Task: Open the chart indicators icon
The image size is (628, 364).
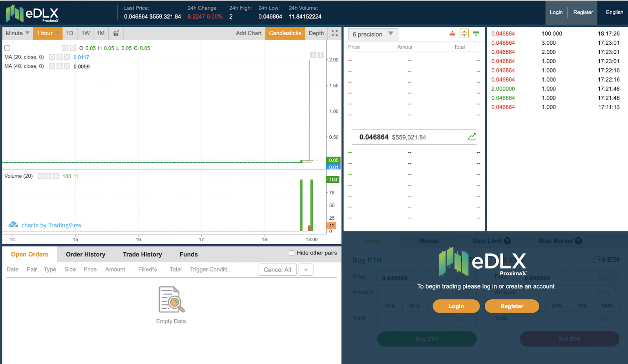Action: pyautogui.click(x=116, y=33)
